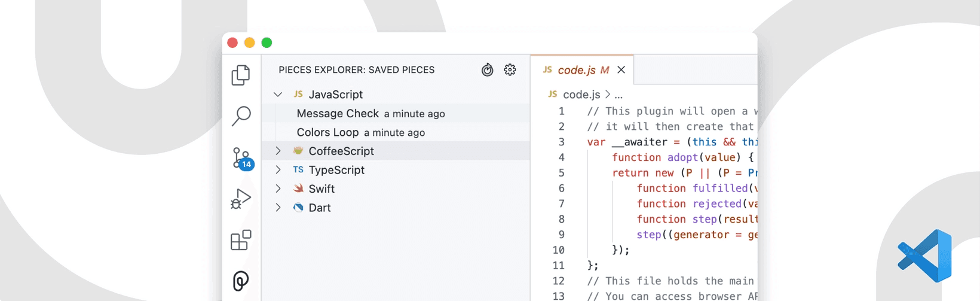Image resolution: width=980 pixels, height=301 pixels.
Task: Click line number 10 in editor gutter
Action: coord(559,250)
